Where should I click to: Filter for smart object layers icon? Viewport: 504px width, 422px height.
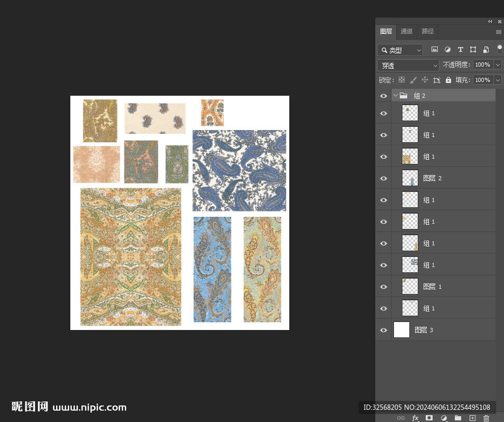click(486, 50)
